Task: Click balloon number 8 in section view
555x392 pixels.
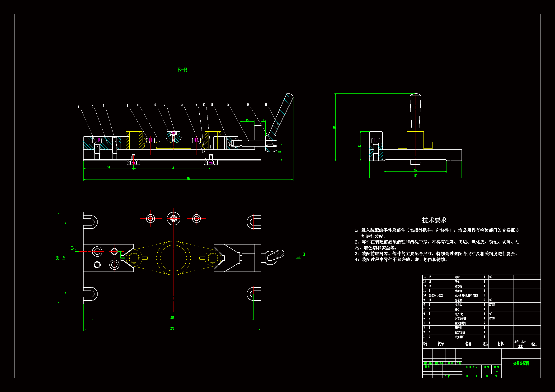Action: [x=182, y=105]
